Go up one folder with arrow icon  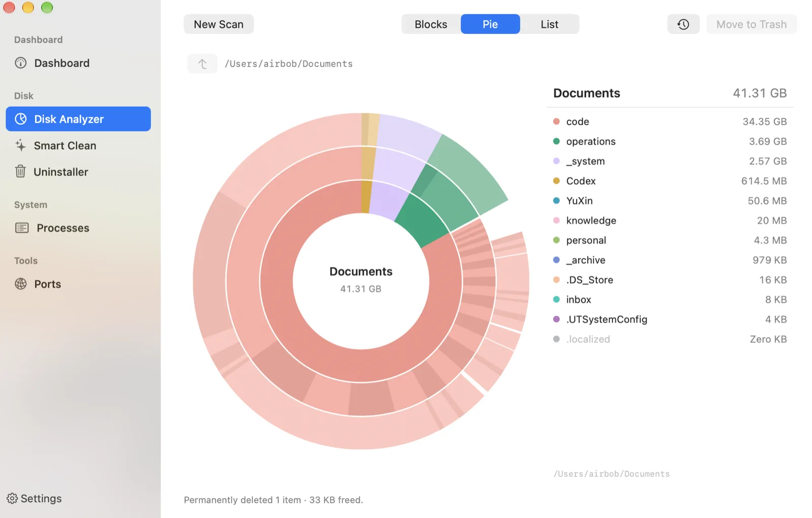[x=202, y=63]
